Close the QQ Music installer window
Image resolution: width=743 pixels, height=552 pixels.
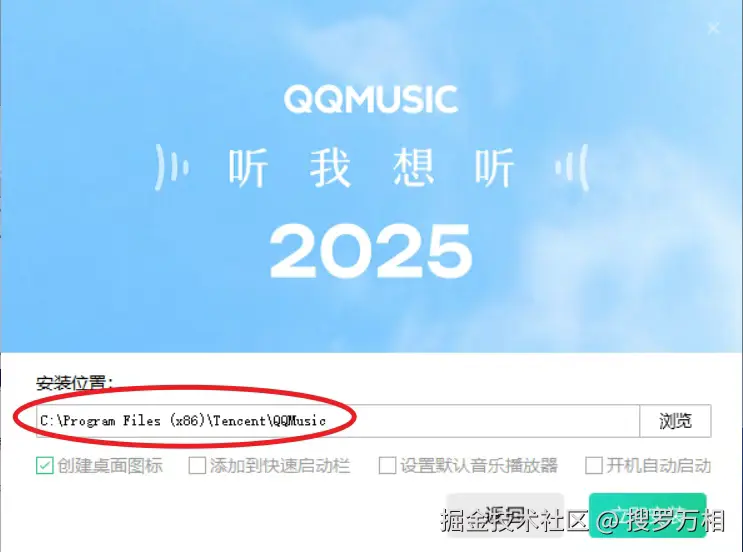click(x=714, y=28)
